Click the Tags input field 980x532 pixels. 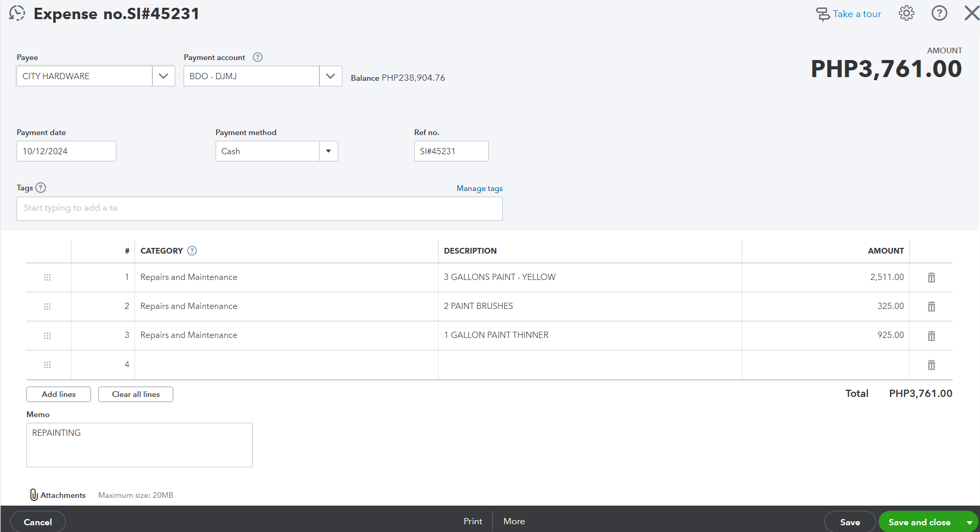coord(260,209)
